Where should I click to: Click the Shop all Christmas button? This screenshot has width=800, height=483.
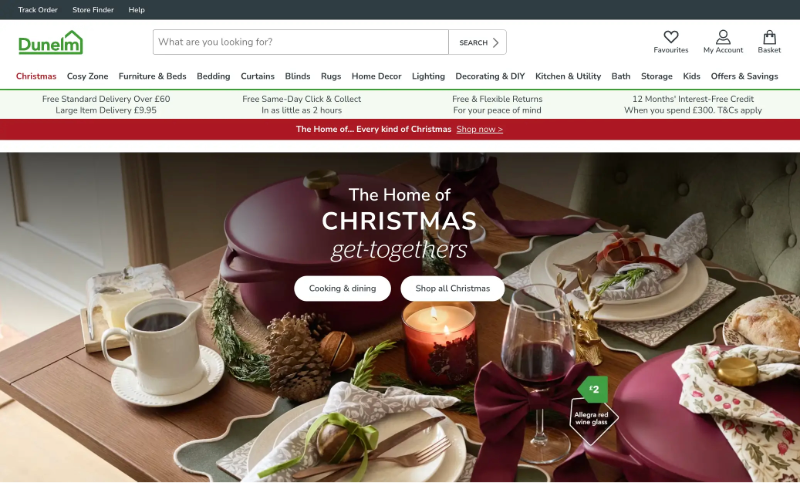(x=453, y=288)
